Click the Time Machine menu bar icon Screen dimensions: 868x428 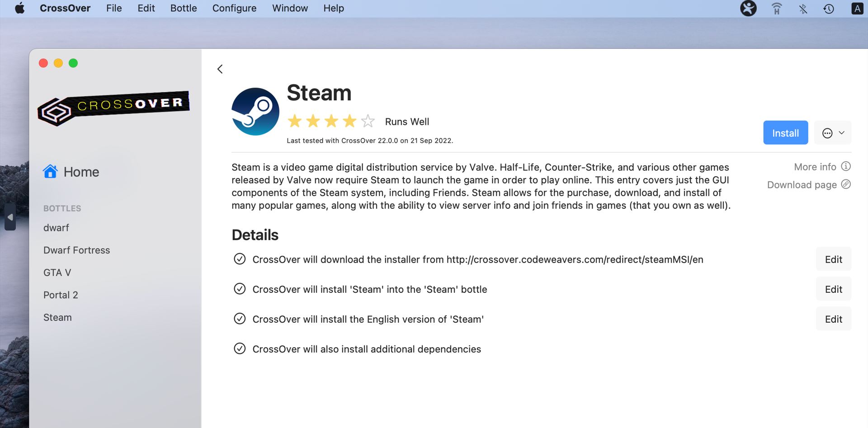pyautogui.click(x=829, y=9)
